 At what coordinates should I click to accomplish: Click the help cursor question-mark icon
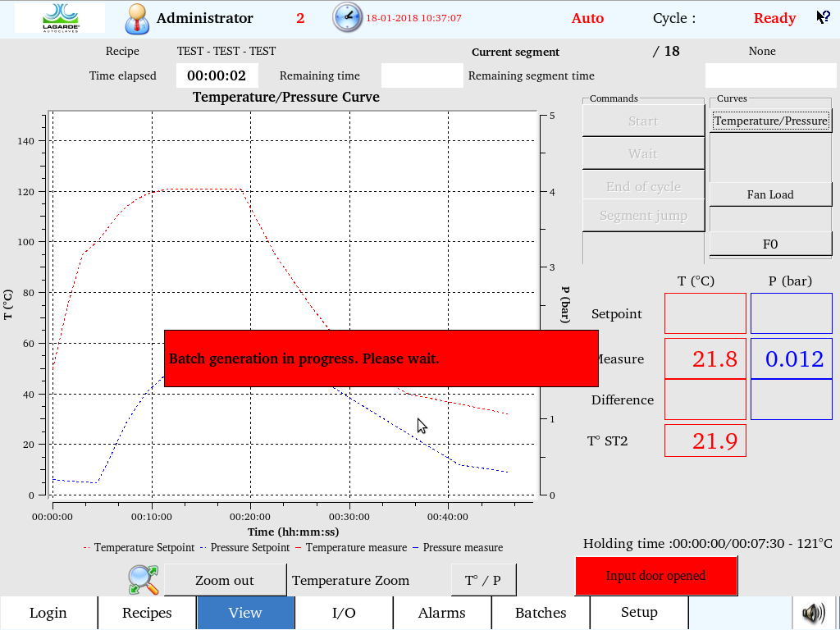tap(823, 17)
